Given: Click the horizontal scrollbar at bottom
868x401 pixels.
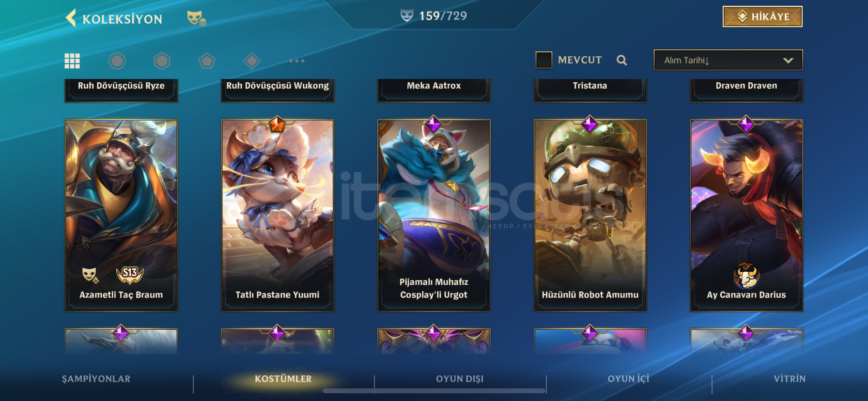Looking at the screenshot, I should click(434, 391).
